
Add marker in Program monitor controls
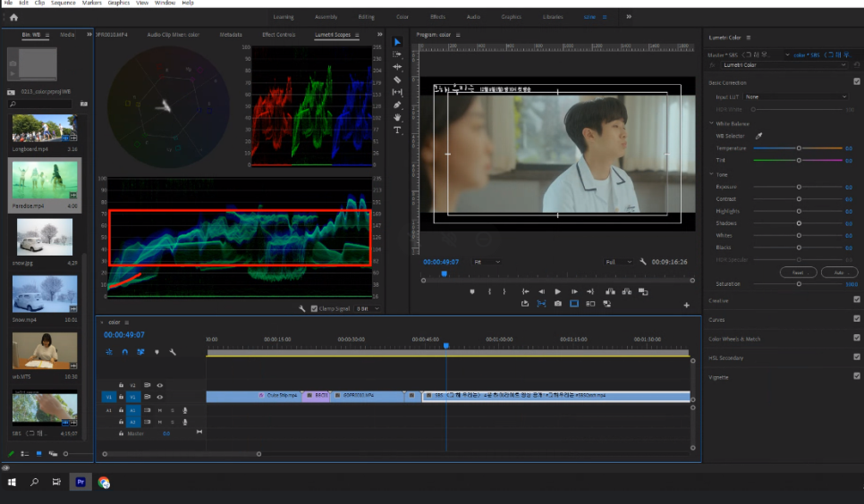472,291
